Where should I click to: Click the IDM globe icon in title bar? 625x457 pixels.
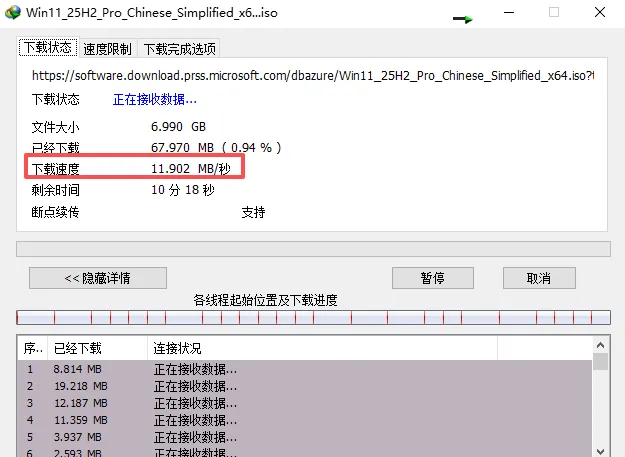[13, 12]
